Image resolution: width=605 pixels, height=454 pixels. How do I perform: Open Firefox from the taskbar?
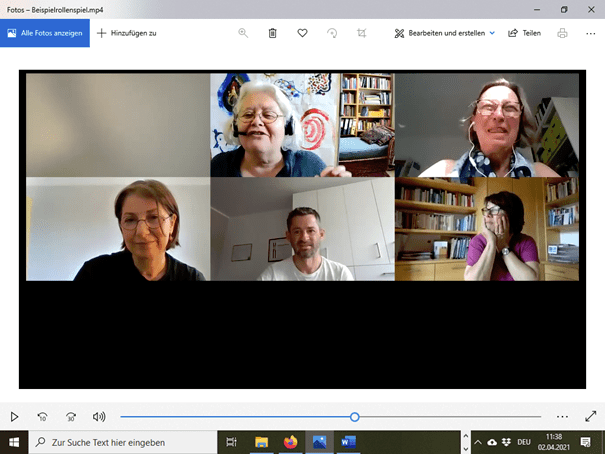[x=290, y=441]
